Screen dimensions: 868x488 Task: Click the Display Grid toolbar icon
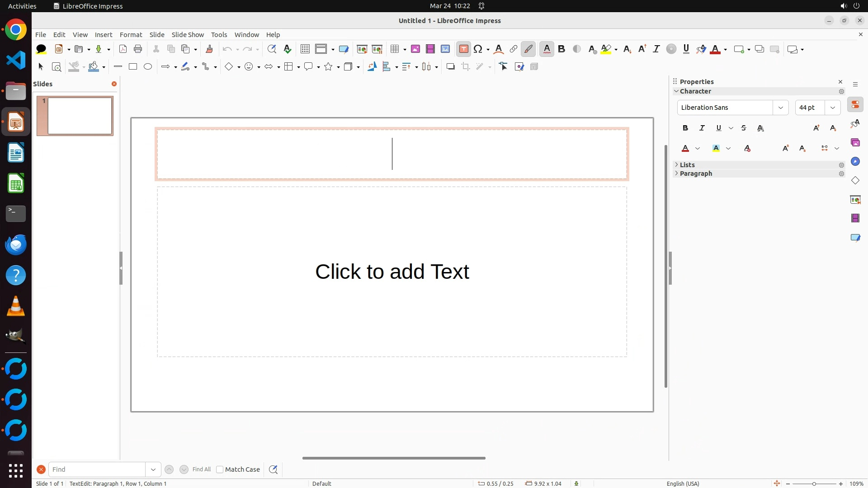tap(305, 49)
